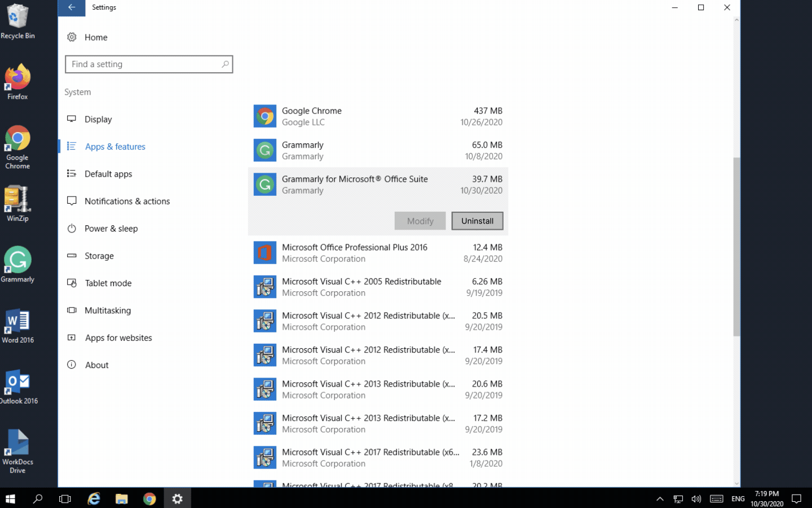This screenshot has height=508, width=812.
Task: Select the Word 2016 desktop shortcut
Action: 17,326
